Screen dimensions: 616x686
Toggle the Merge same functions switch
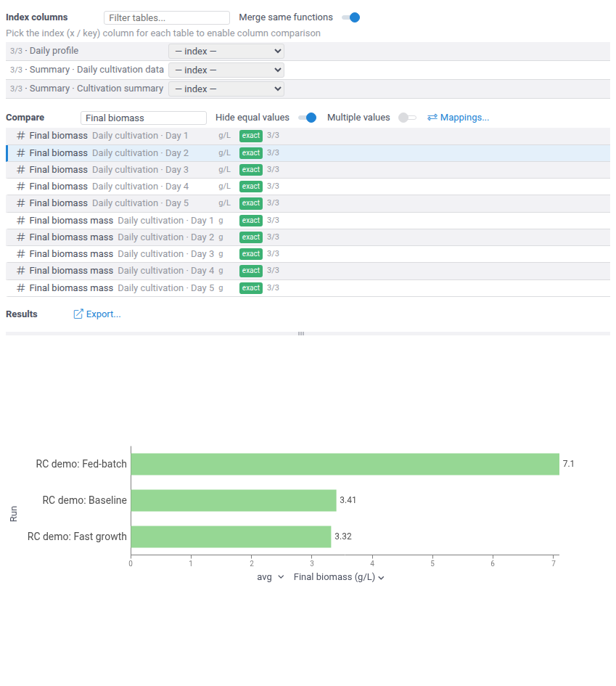click(x=351, y=17)
